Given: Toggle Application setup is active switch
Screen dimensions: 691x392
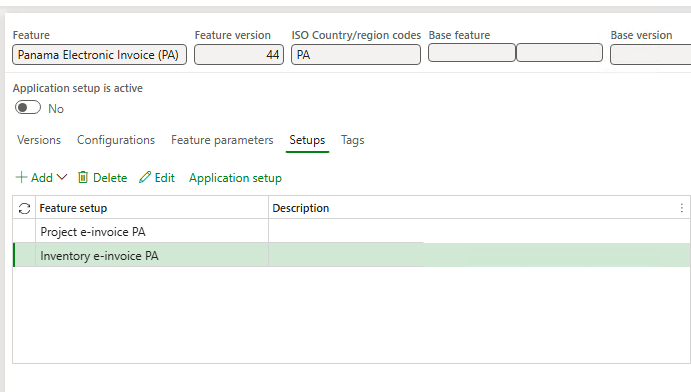Looking at the screenshot, I should point(28,108).
